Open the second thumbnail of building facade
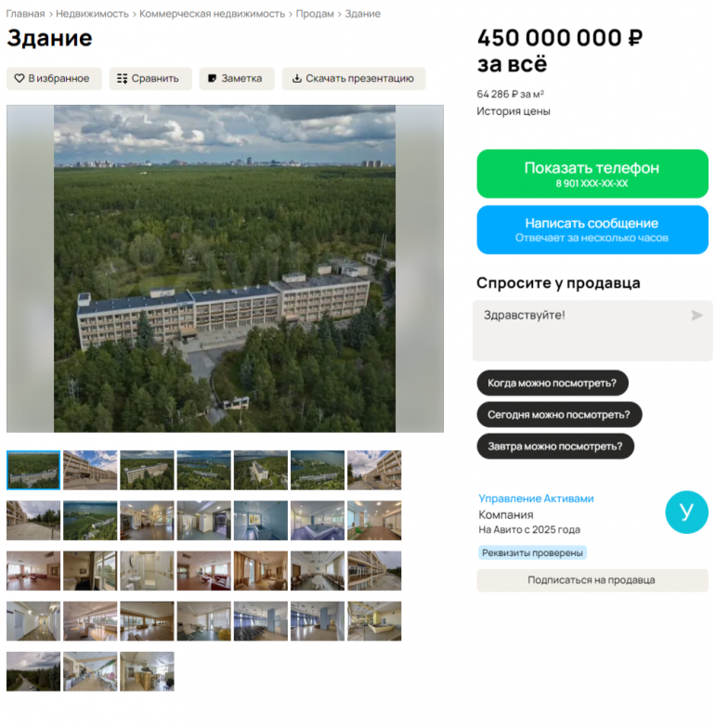 pos(90,470)
